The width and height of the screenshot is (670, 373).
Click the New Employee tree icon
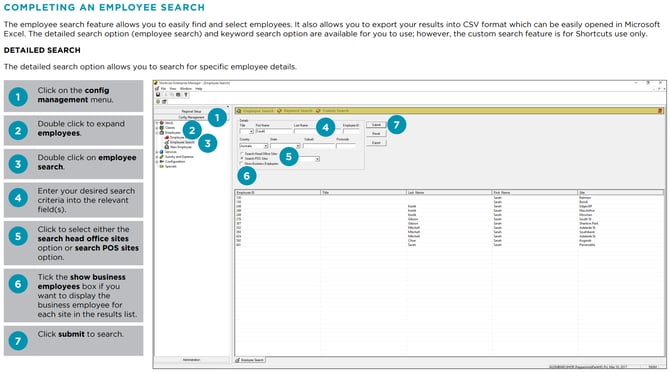(167, 147)
